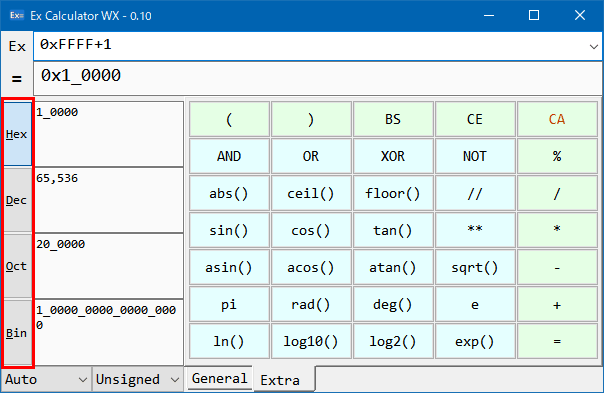Insert the NOT operator
Viewport: 604px width, 393px height.
[x=475, y=156]
